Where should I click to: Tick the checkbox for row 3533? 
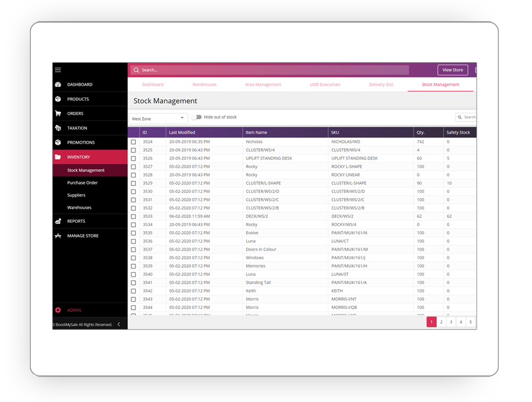click(x=134, y=217)
